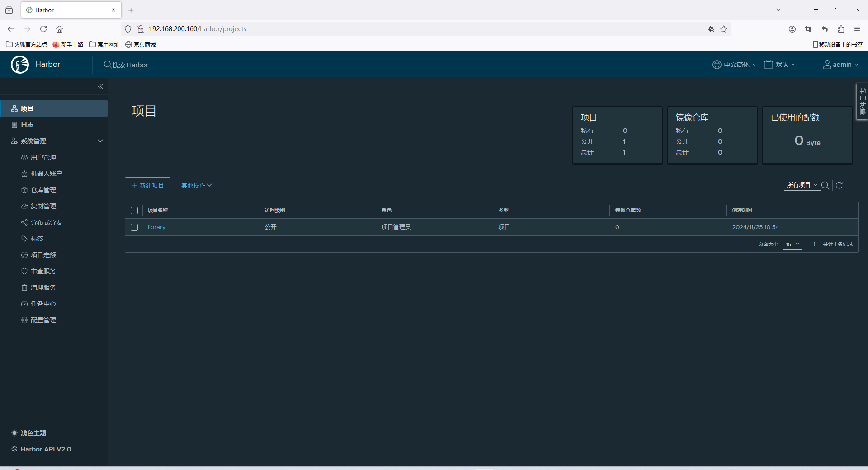
Task: Open the library project link
Action: click(156, 227)
